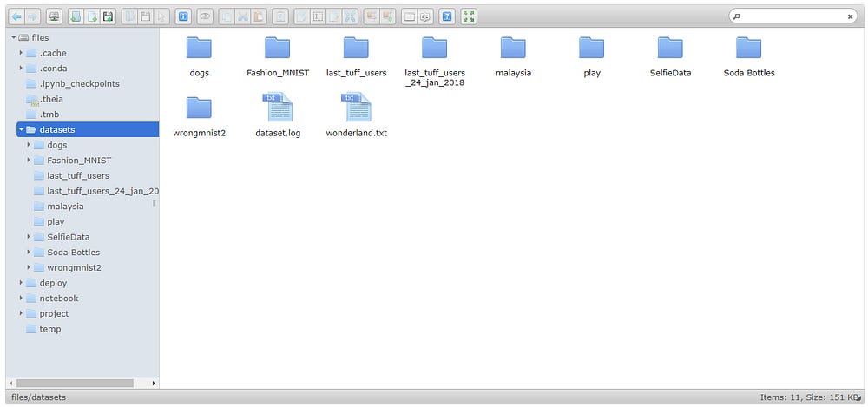Open Help with the blue question icon
868x407 pixels.
[447, 16]
